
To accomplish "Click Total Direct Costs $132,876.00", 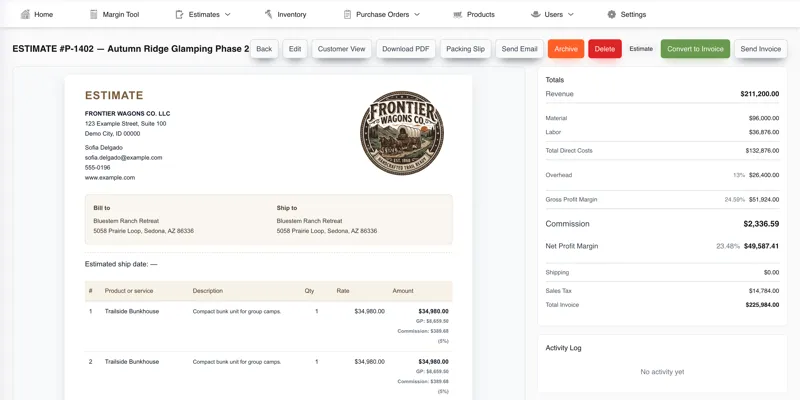I will (x=762, y=151).
